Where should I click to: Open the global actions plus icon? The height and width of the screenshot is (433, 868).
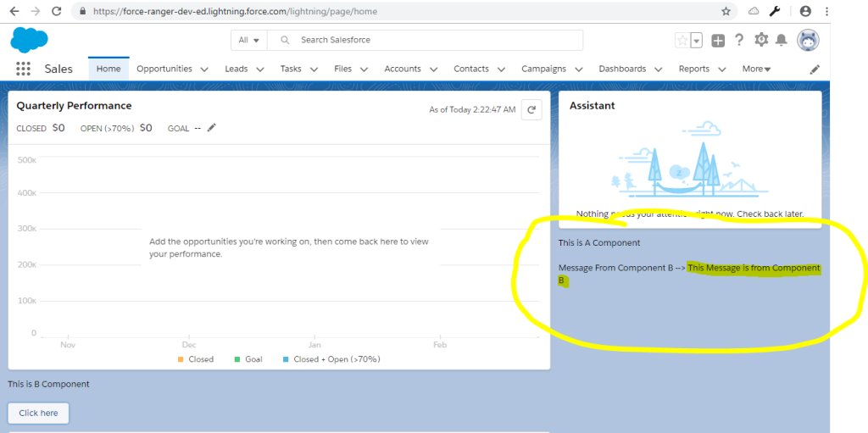tap(718, 41)
